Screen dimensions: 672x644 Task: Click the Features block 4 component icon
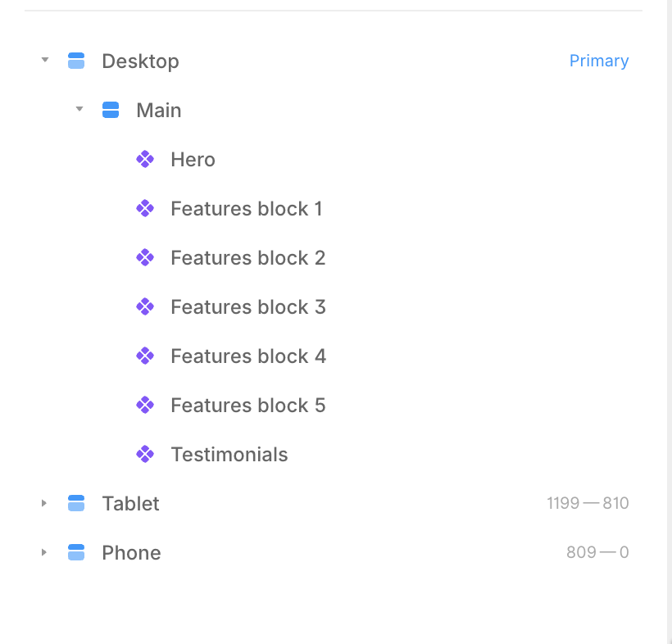pyautogui.click(x=145, y=356)
